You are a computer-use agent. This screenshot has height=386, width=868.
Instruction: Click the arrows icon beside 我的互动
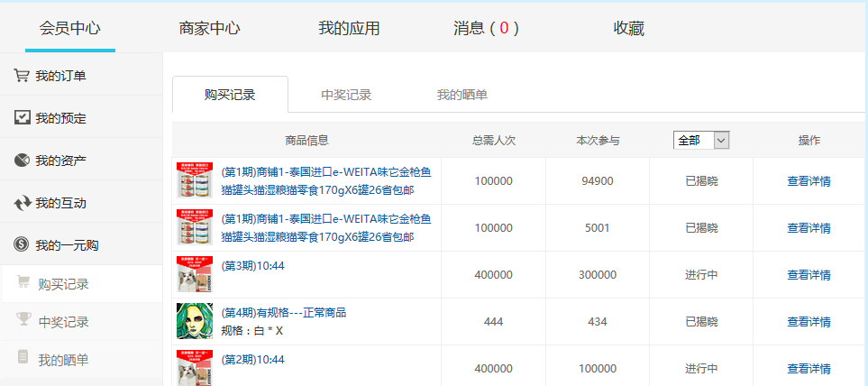[22, 203]
